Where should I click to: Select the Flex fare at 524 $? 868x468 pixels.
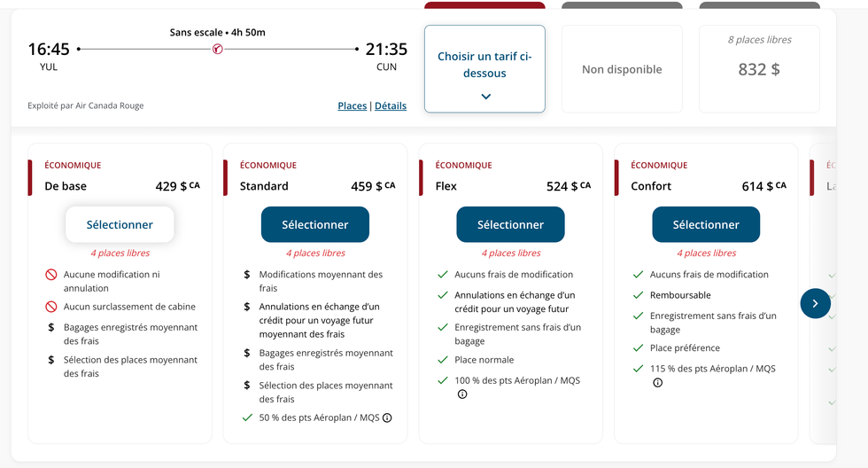510,225
